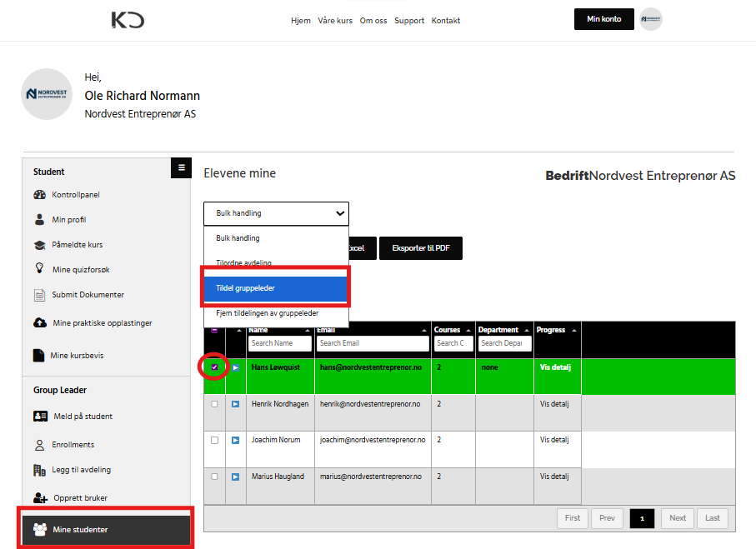Viewport: 756px width, 549px height.
Task: Click the Min konto button
Action: (604, 19)
